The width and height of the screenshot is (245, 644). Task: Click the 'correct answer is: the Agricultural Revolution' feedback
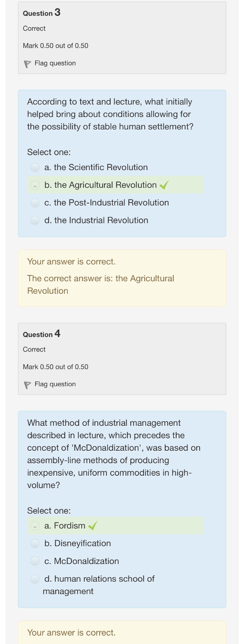point(100,285)
